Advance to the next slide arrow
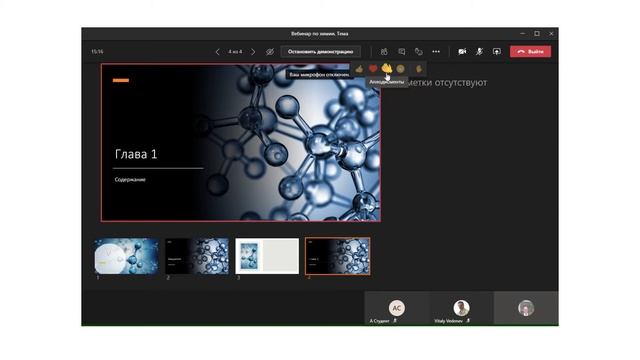Viewport: 640px width, 360px height. tap(253, 52)
